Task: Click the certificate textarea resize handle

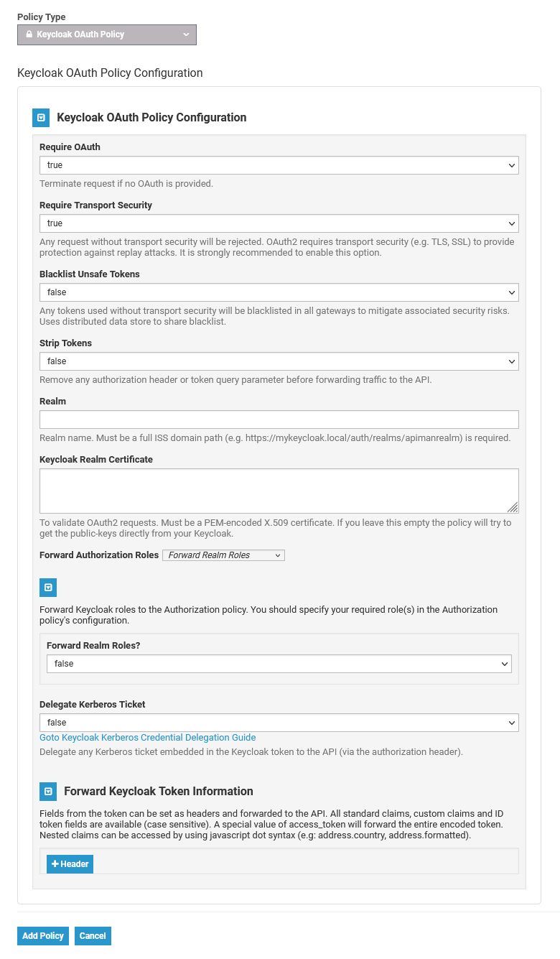Action: tap(513, 507)
